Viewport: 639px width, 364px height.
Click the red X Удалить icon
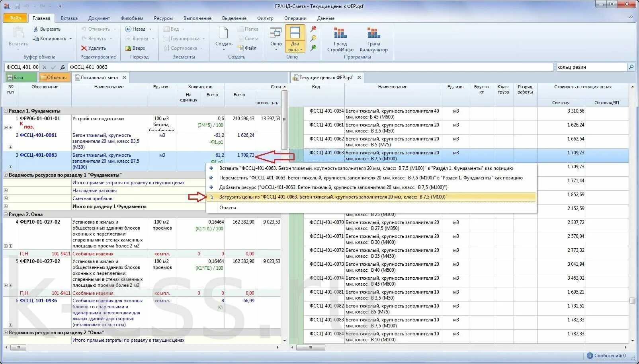pos(84,48)
